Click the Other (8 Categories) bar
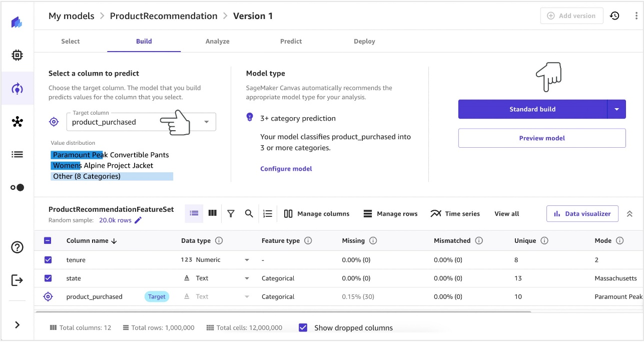 point(112,176)
